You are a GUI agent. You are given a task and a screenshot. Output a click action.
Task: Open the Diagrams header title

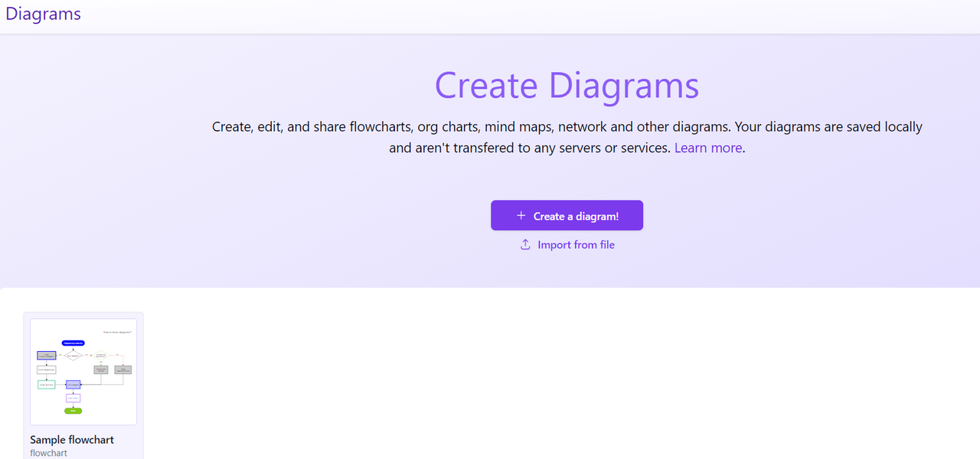pos(43,14)
